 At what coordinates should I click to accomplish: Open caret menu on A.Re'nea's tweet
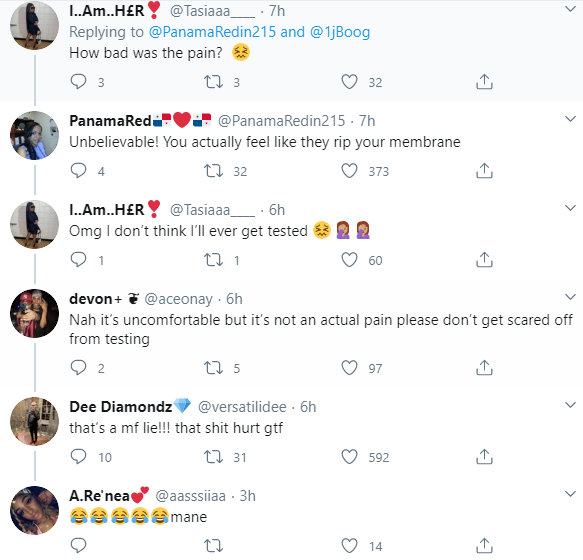click(570, 494)
